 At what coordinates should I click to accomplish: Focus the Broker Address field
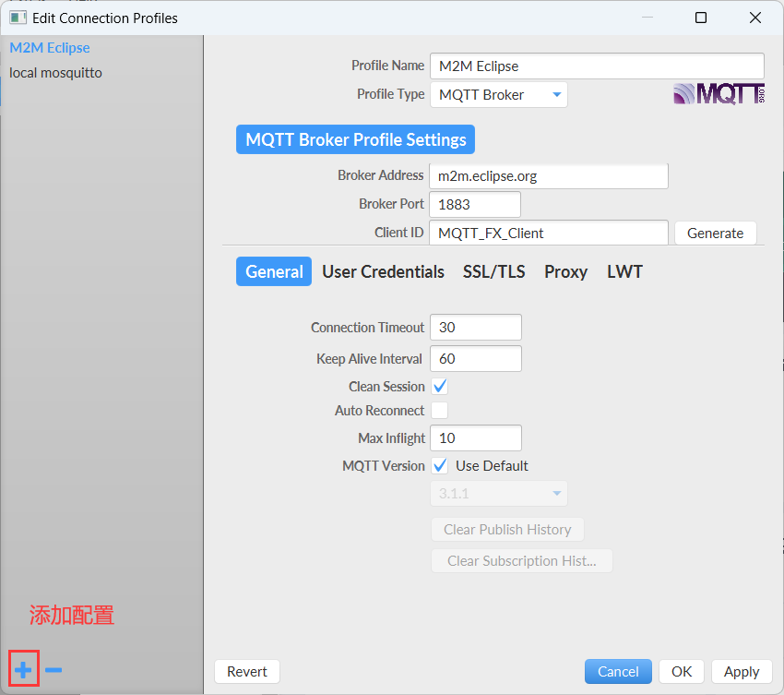click(549, 176)
